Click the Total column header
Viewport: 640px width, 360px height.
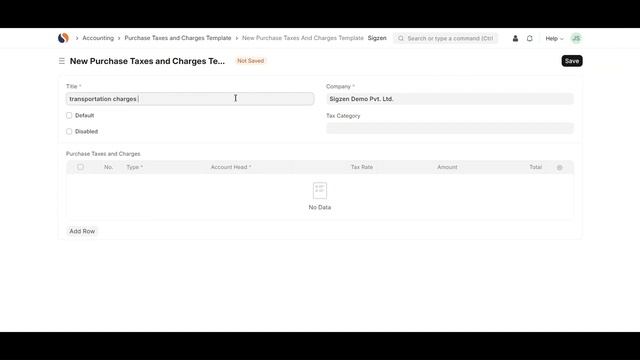(x=535, y=167)
